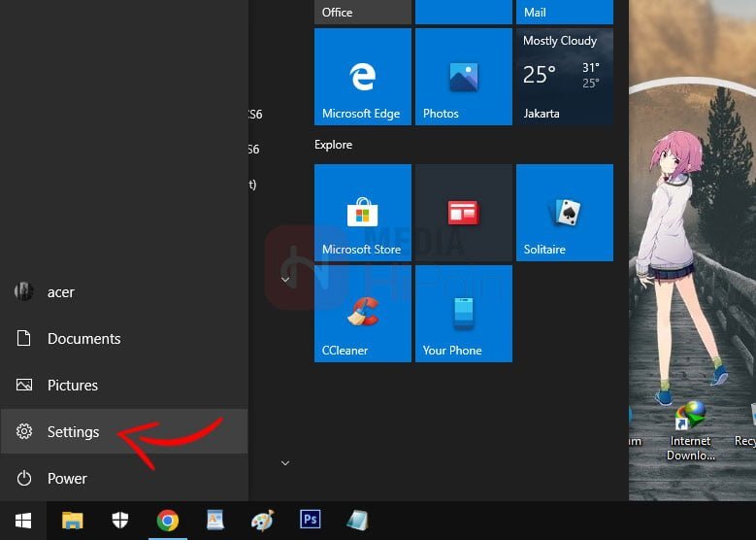756x540 pixels.
Task: Open Settings from the Start menu
Action: (x=124, y=431)
